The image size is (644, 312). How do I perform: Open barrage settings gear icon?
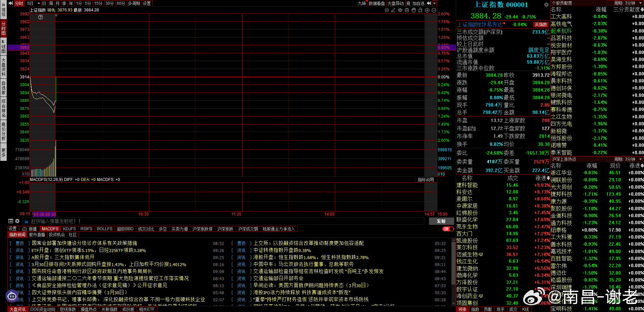17,221
